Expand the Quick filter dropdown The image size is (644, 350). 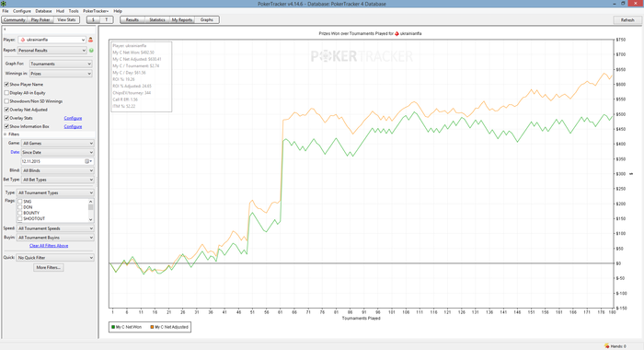[55, 258]
